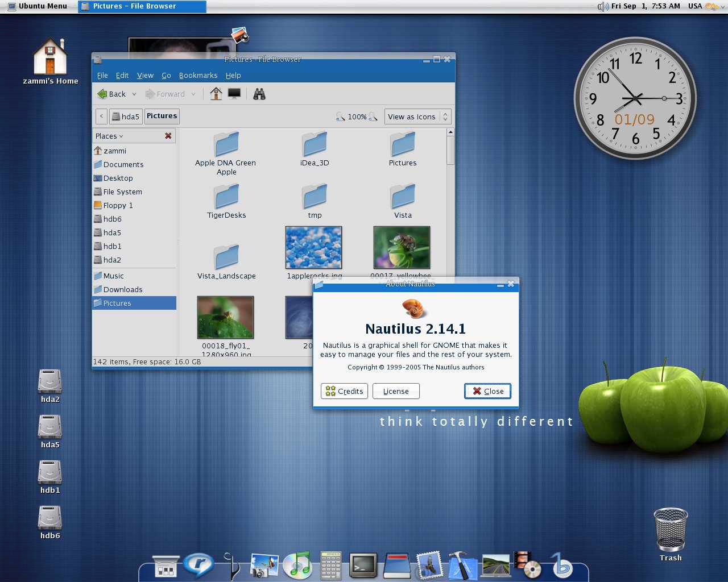The image size is (728, 582).
Task: Click the 00017_yellowbee thumbnail
Action: pos(402,247)
